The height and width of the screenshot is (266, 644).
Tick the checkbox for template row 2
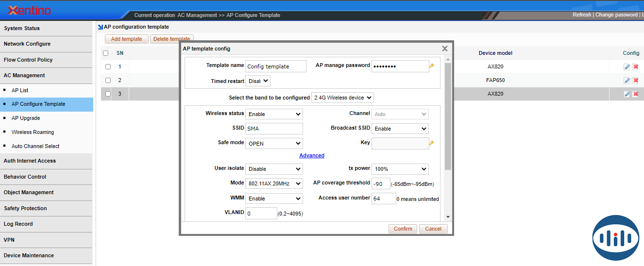point(108,81)
